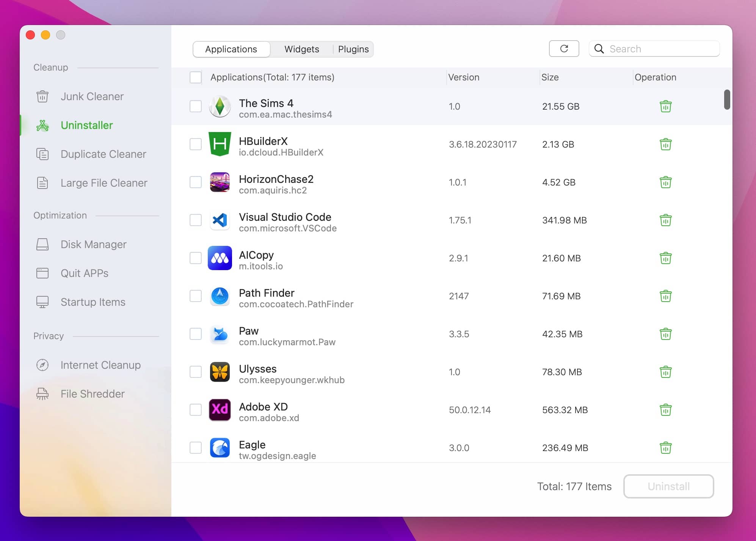
Task: Check the box for Visual Studio Code
Action: [x=196, y=220]
